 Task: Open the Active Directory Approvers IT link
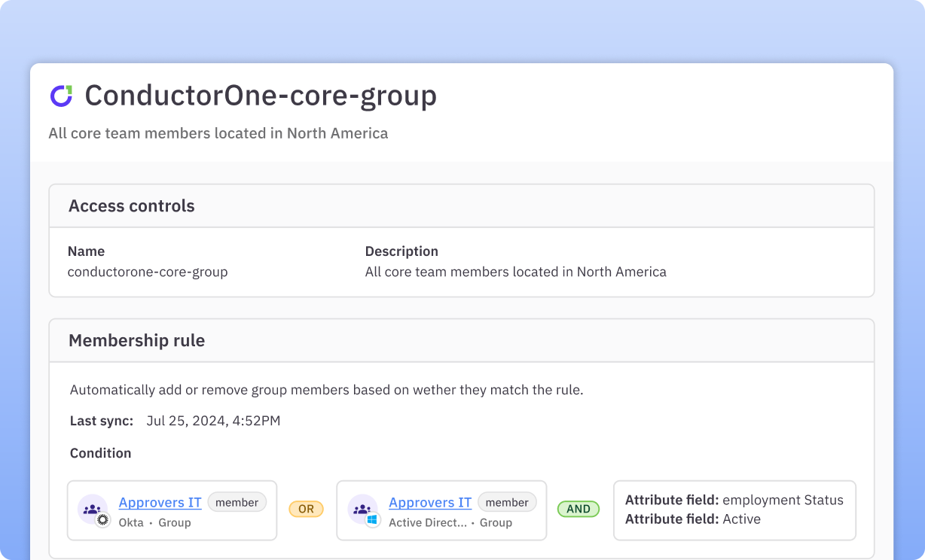(430, 503)
